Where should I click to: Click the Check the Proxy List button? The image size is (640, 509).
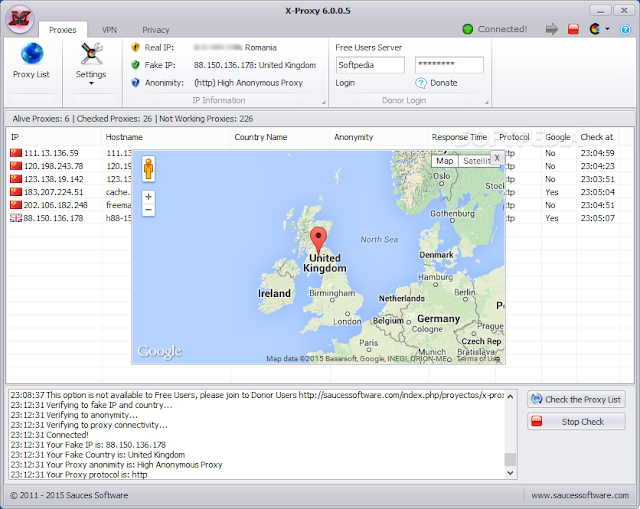point(576,400)
